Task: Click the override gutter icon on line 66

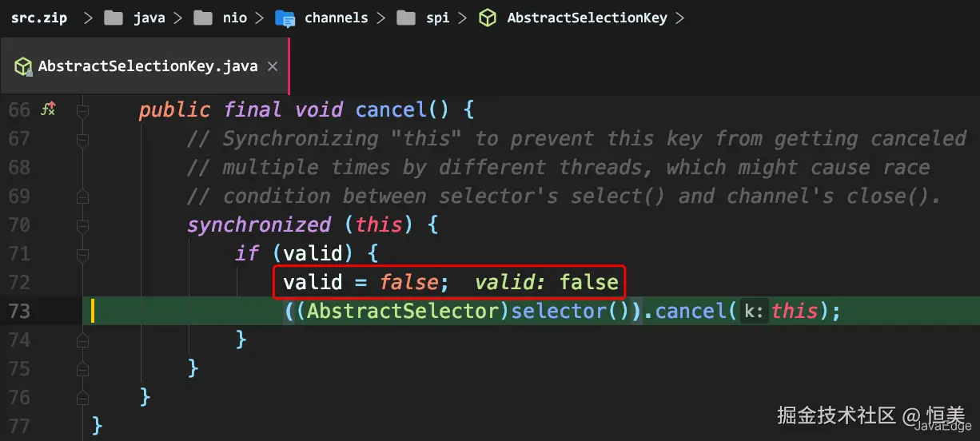Action: point(48,109)
